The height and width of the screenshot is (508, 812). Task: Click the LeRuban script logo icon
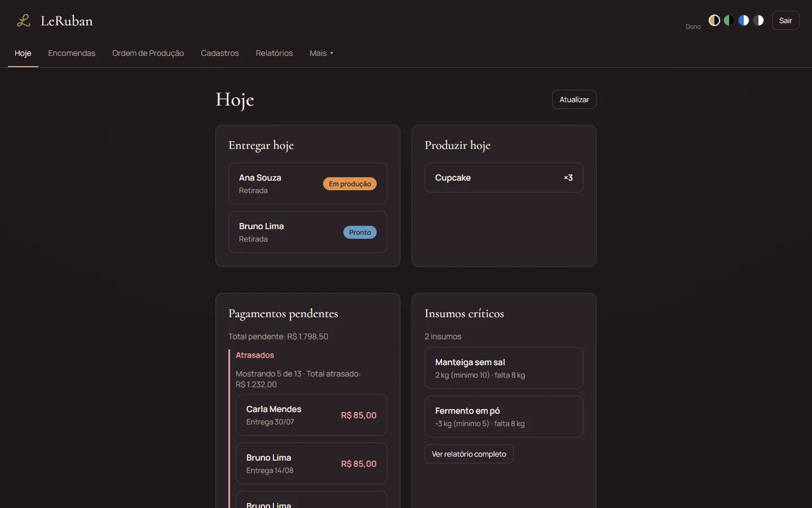tap(23, 21)
